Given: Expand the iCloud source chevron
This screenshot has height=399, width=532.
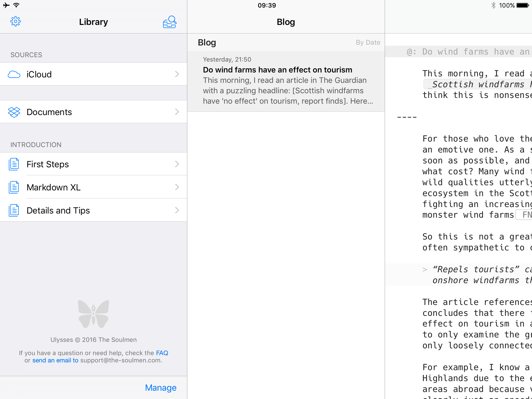Looking at the screenshot, I should pyautogui.click(x=177, y=74).
